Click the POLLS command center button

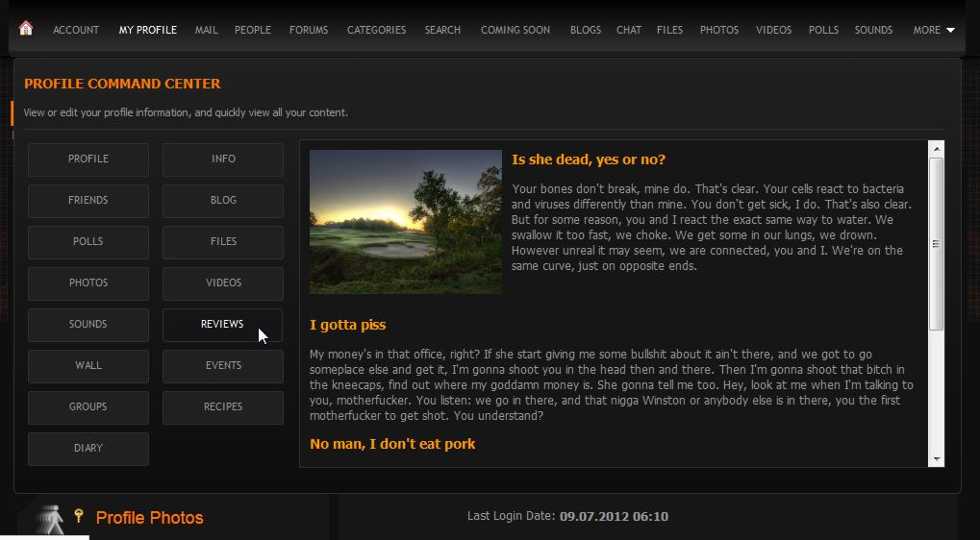88,241
